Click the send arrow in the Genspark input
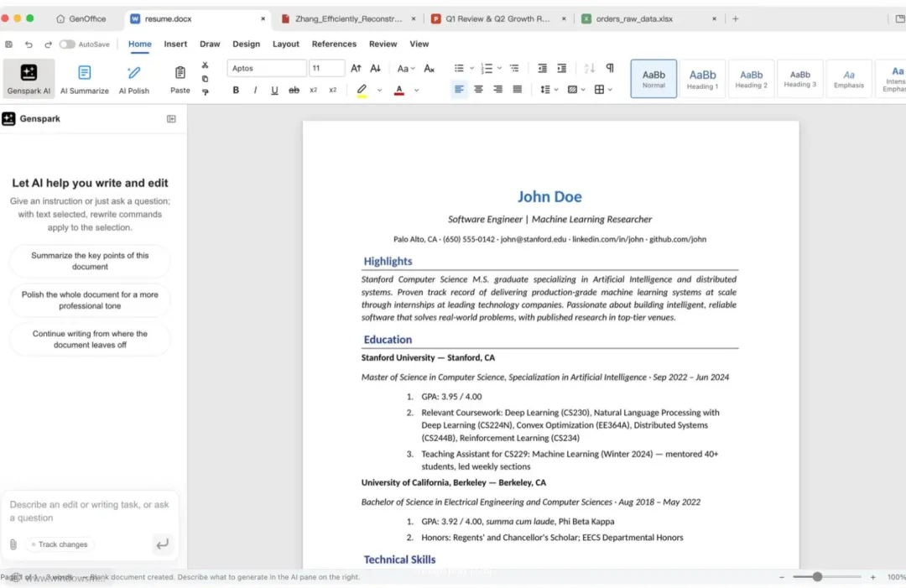This screenshot has width=906, height=588. coord(163,544)
